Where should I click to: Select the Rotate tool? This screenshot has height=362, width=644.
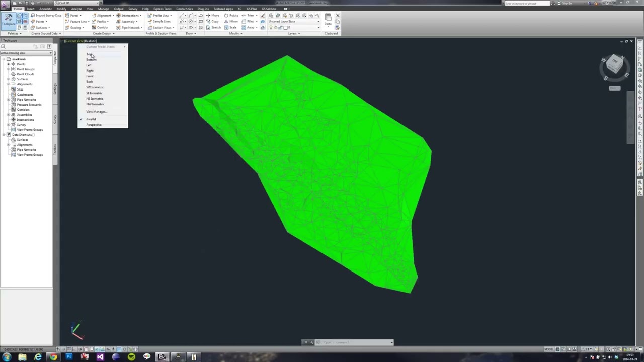click(231, 16)
